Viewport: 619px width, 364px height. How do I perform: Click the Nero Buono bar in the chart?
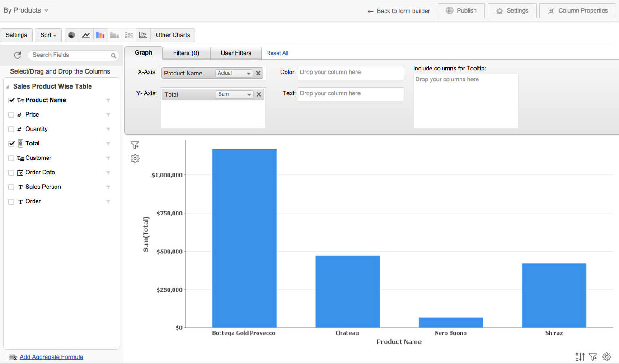click(451, 323)
